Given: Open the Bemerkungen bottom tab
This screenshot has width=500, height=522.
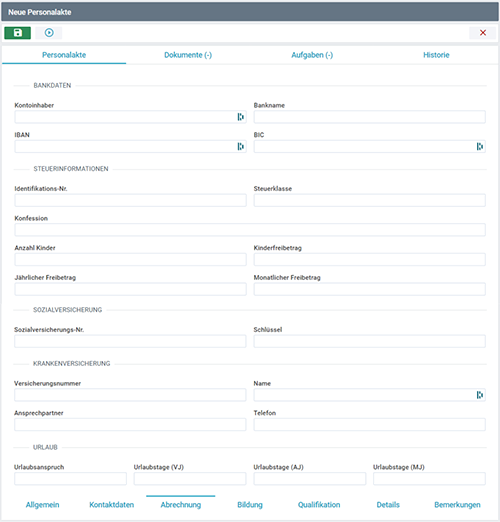Looking at the screenshot, I should (x=457, y=505).
